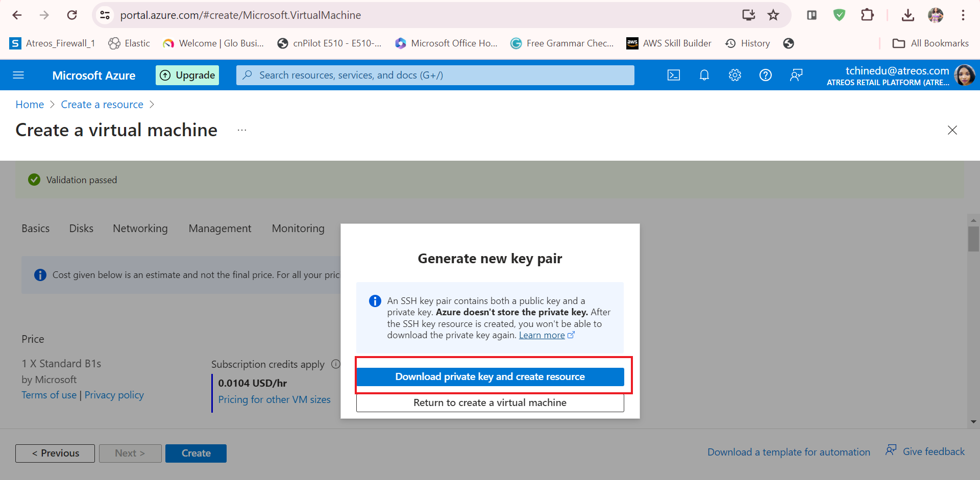The width and height of the screenshot is (980, 480).
Task: Switch to the Disks tab
Action: (81, 229)
